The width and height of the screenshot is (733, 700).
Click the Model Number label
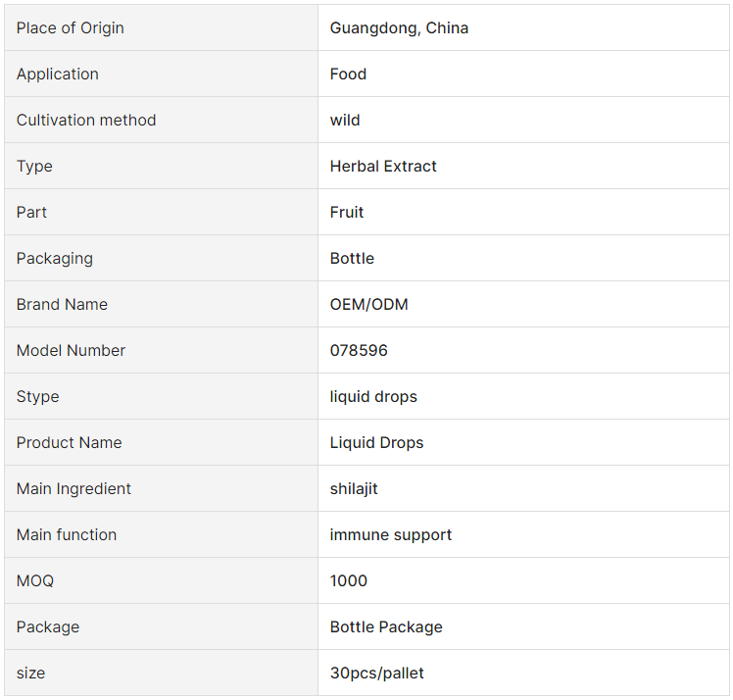click(x=71, y=350)
